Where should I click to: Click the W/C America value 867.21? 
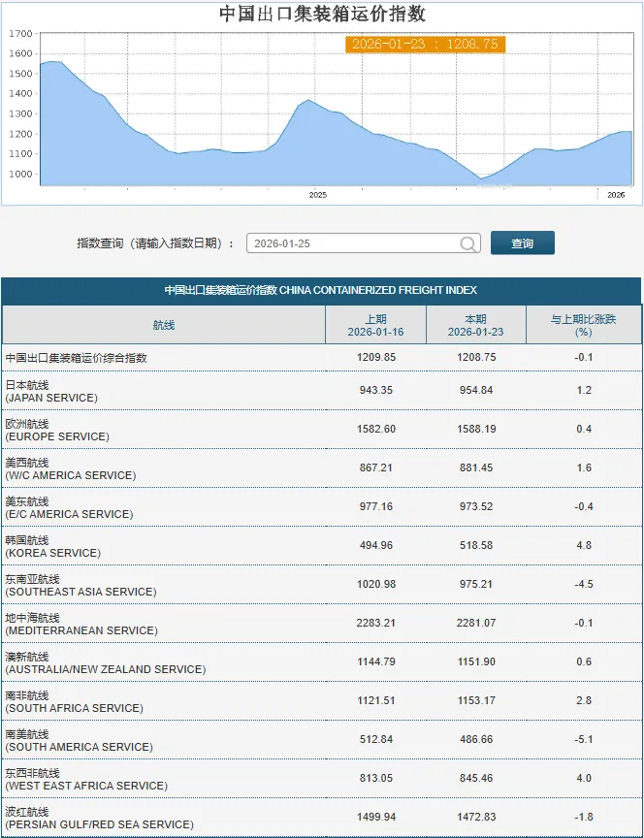coord(376,467)
